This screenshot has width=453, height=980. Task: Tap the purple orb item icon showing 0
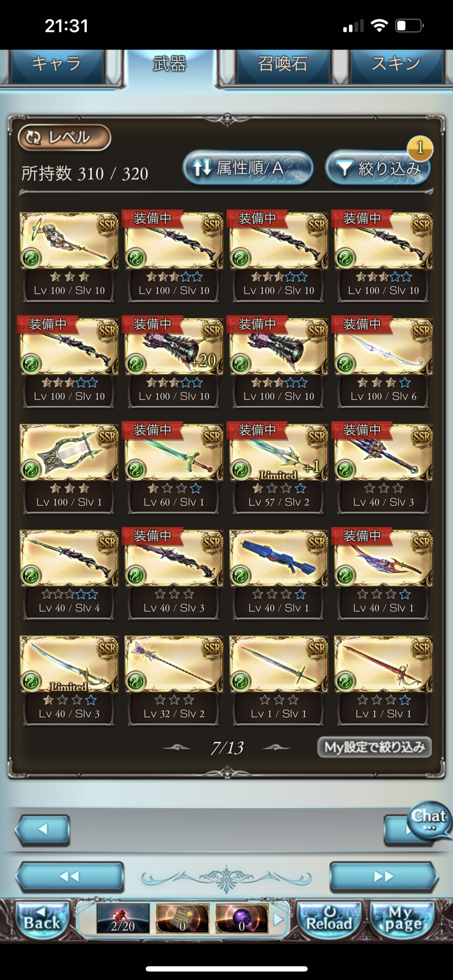click(x=242, y=919)
